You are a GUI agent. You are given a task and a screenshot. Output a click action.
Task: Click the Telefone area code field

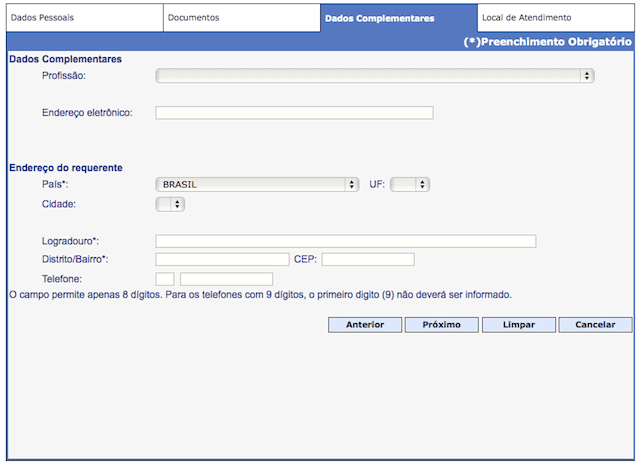tap(165, 279)
